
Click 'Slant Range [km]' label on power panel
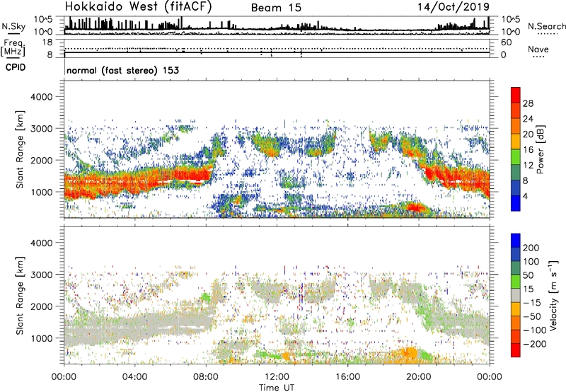(20, 149)
